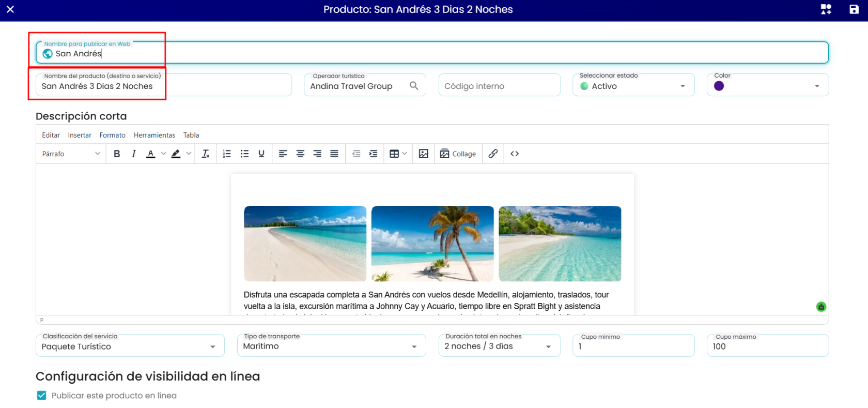
Task: Expand the Párrafo block format dropdown
Action: (x=71, y=154)
